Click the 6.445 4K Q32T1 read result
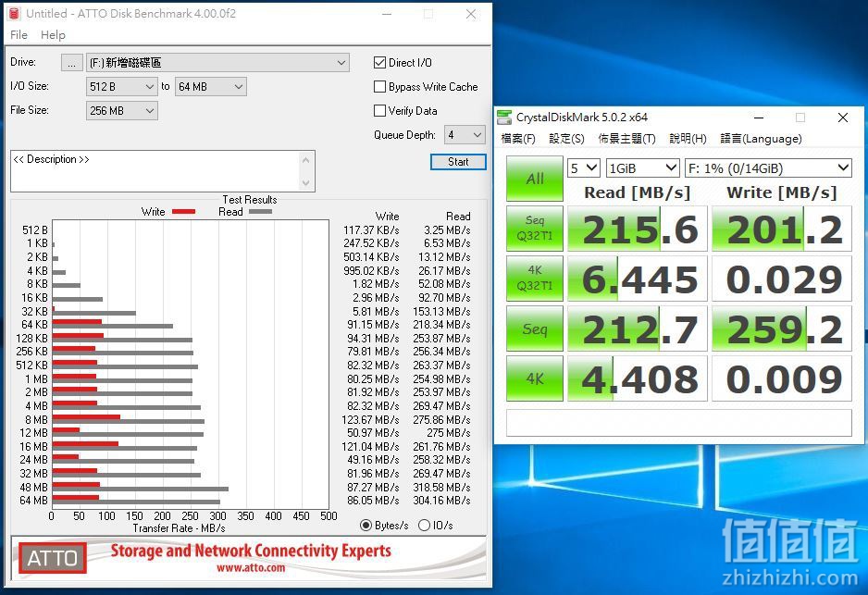Viewport: 868px width, 595px height. tap(638, 279)
